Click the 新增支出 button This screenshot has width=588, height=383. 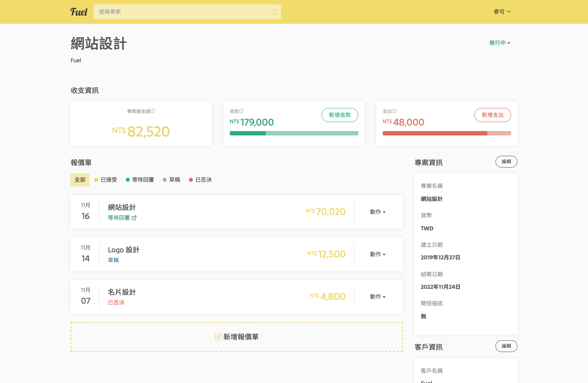pos(493,115)
